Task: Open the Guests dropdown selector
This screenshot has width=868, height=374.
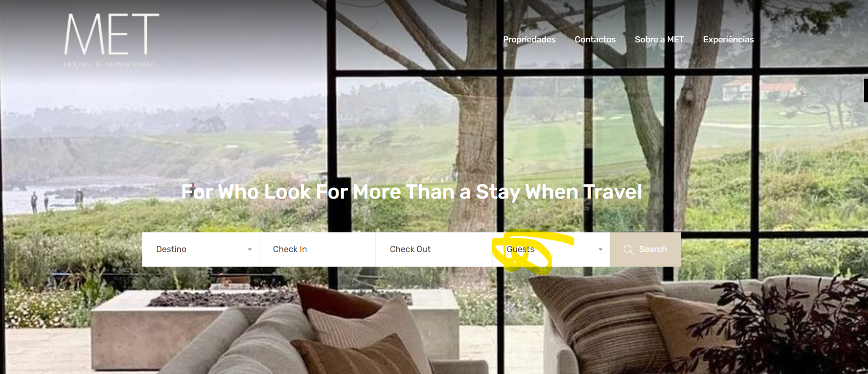Action: pyautogui.click(x=552, y=250)
